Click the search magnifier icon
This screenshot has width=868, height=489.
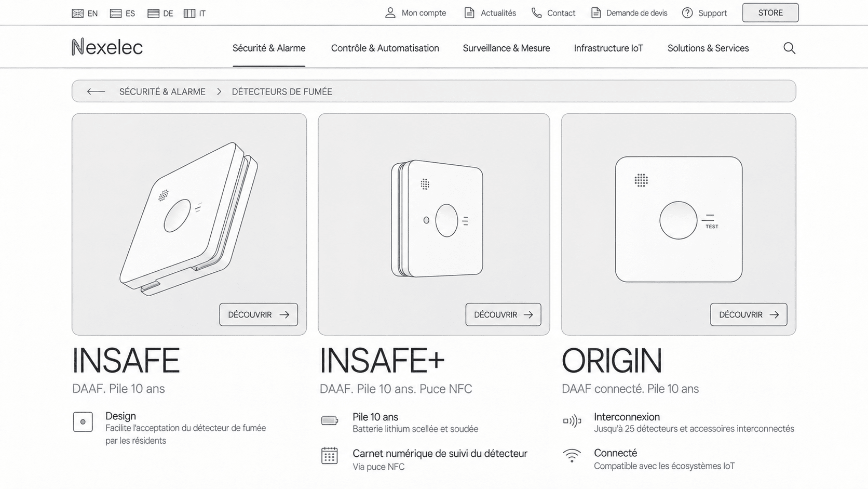click(x=789, y=48)
